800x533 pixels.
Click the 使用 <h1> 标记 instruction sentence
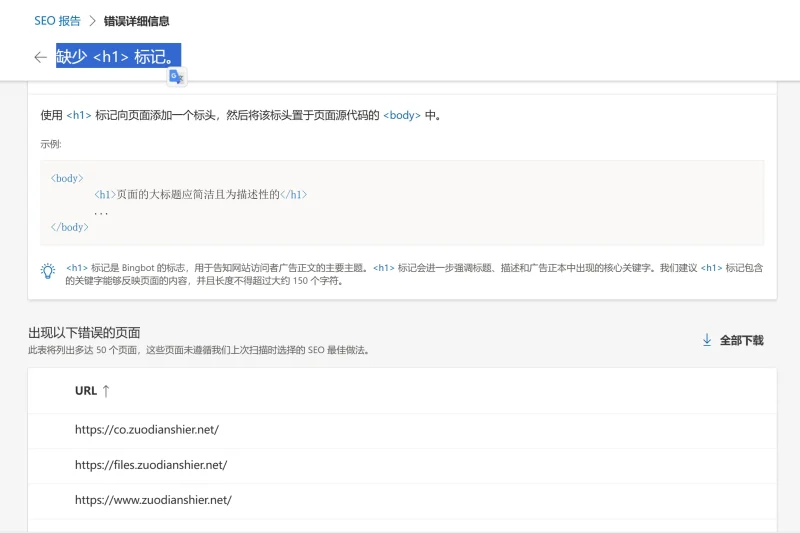click(x=241, y=115)
